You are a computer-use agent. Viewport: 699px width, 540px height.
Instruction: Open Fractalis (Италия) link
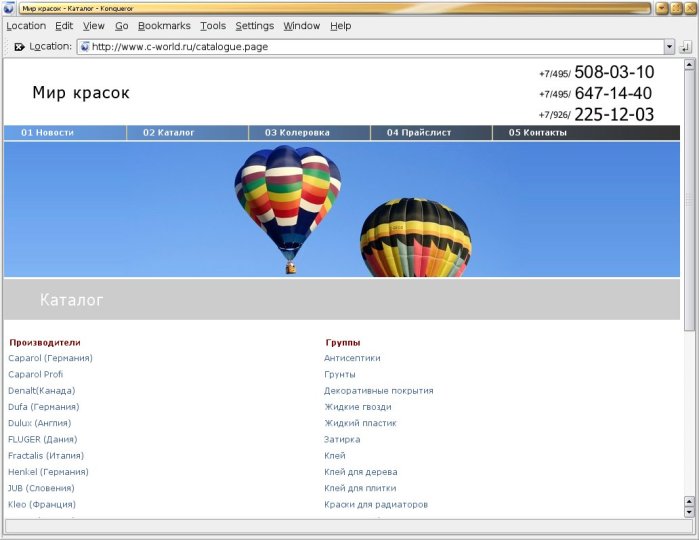[46, 455]
